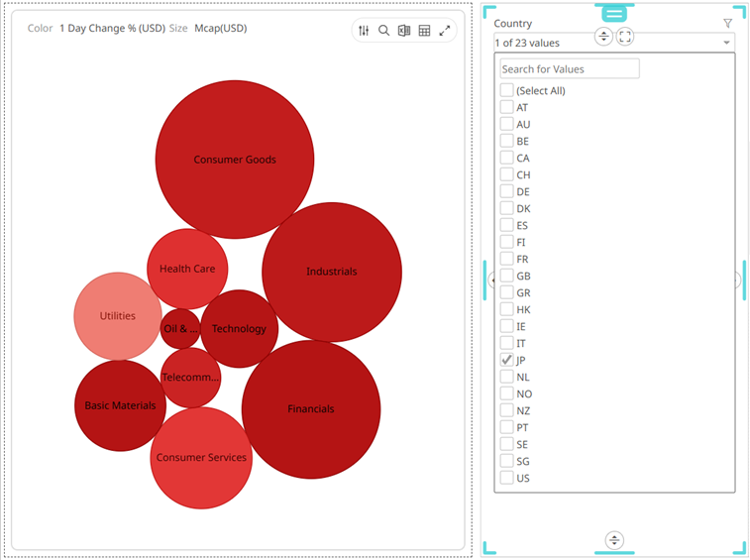Check the DE country checkbox
The image size is (750, 560).
[x=506, y=191]
